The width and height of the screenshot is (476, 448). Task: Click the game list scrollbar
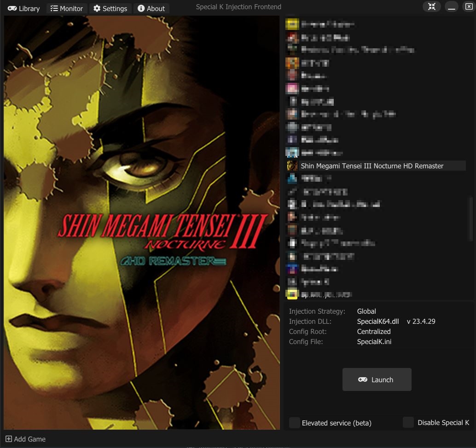click(471, 218)
